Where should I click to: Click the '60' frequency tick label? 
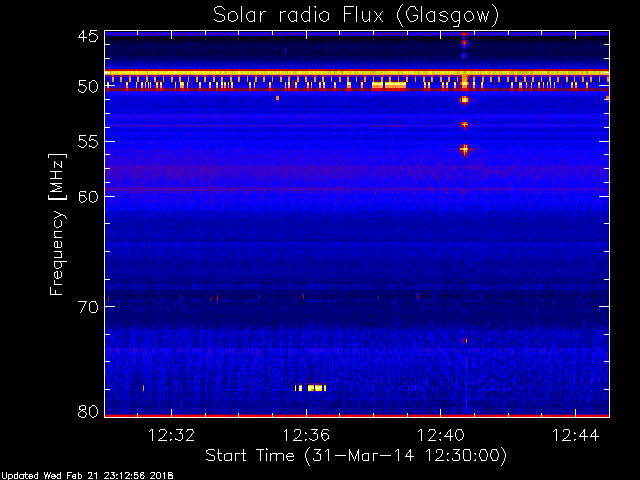click(88, 196)
